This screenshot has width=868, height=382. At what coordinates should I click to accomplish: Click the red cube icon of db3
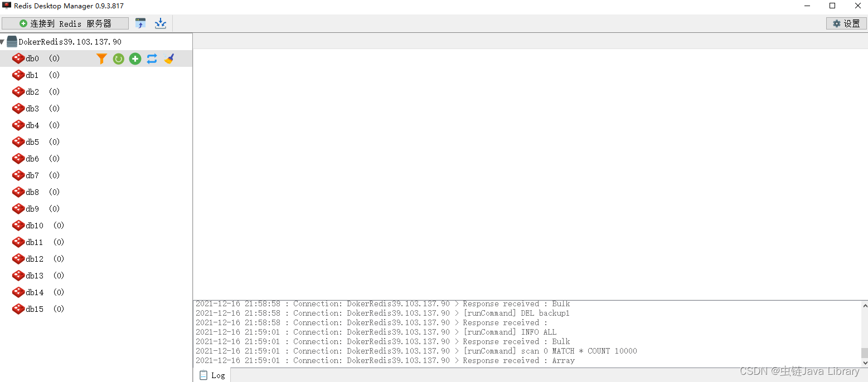[x=18, y=109]
